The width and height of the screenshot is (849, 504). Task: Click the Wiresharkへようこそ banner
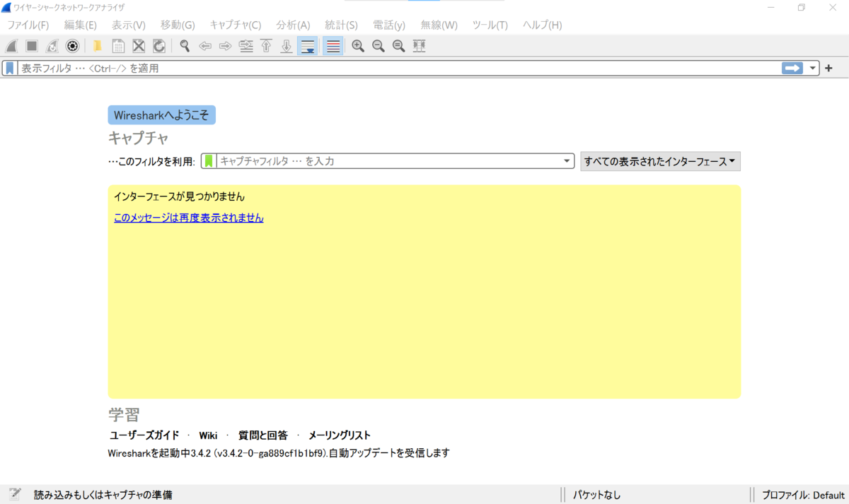coord(161,115)
